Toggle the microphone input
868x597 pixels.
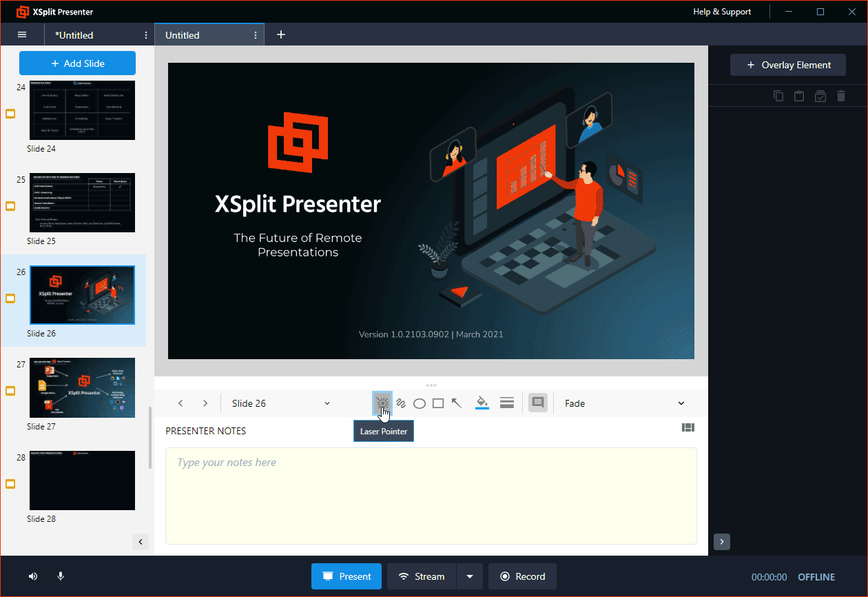click(61, 576)
